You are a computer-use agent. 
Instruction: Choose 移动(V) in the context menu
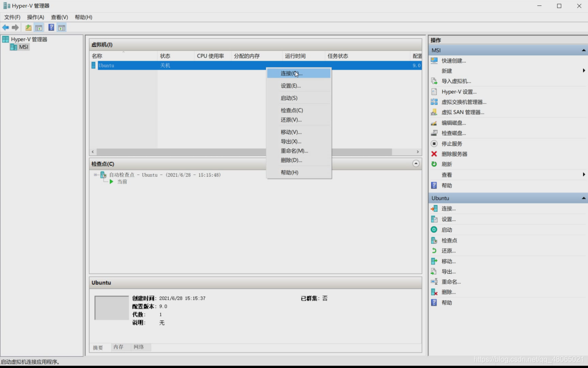click(x=299, y=132)
